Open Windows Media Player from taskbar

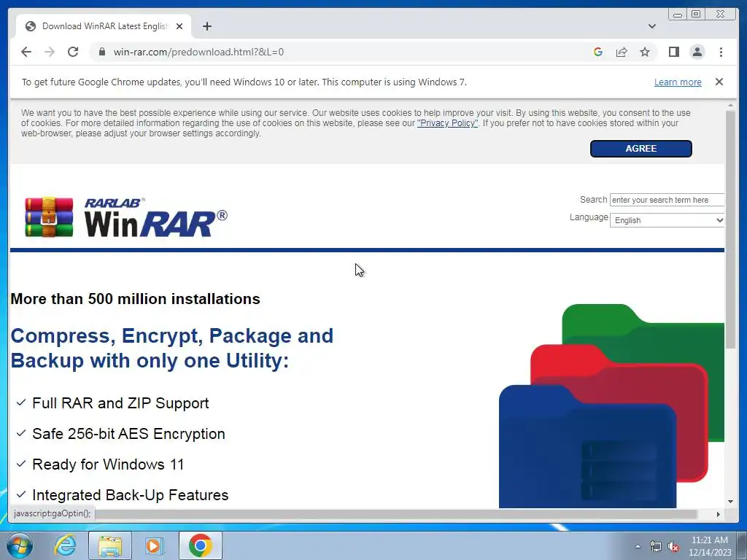coord(154,545)
